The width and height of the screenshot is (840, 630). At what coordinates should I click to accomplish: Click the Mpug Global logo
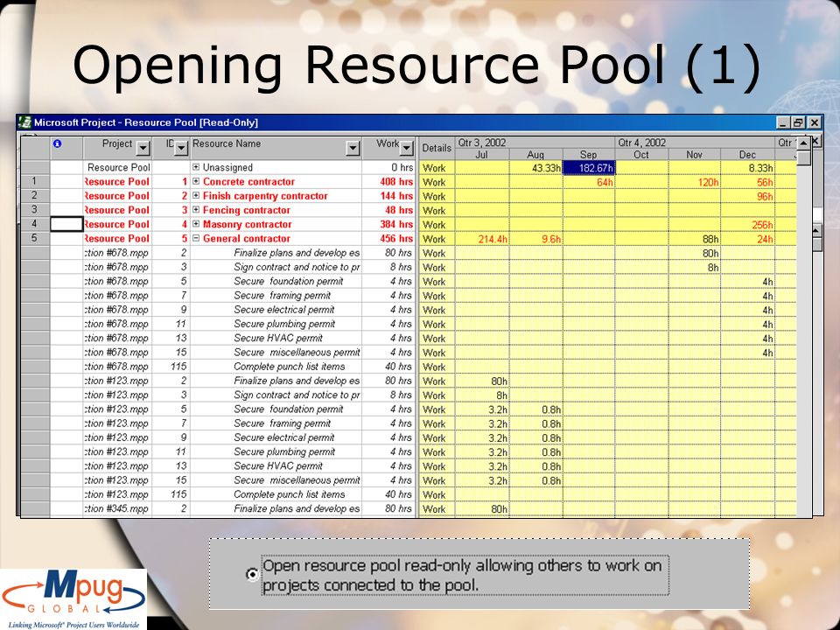pyautogui.click(x=73, y=598)
